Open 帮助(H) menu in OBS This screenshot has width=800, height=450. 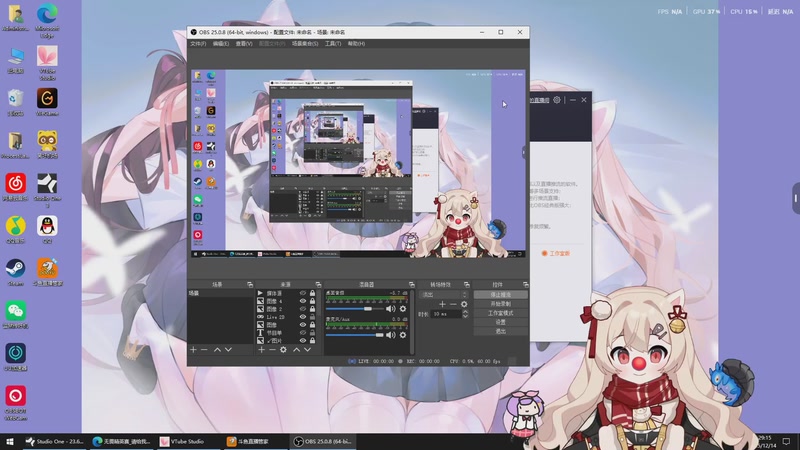pyautogui.click(x=356, y=44)
